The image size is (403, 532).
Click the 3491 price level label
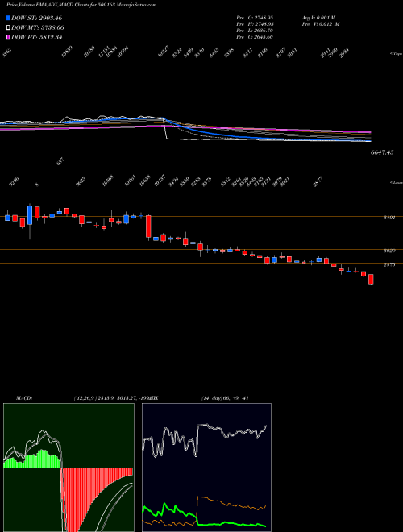389,218
